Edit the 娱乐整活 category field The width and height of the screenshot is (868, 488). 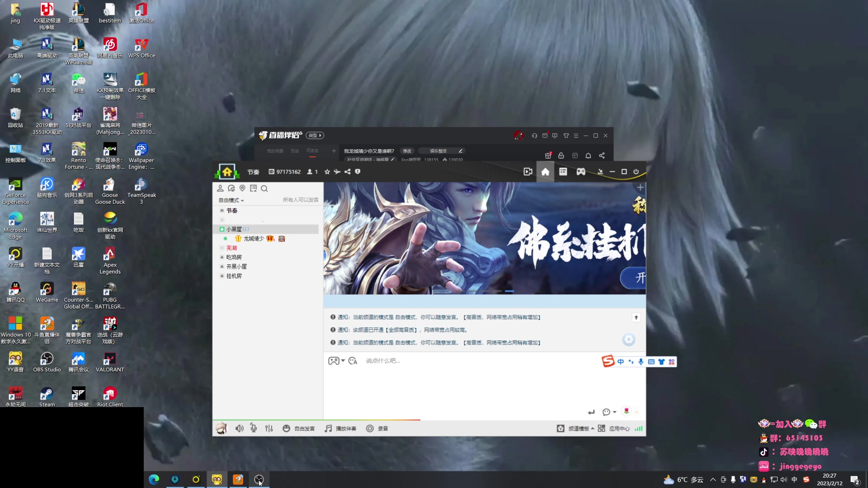(x=441, y=151)
